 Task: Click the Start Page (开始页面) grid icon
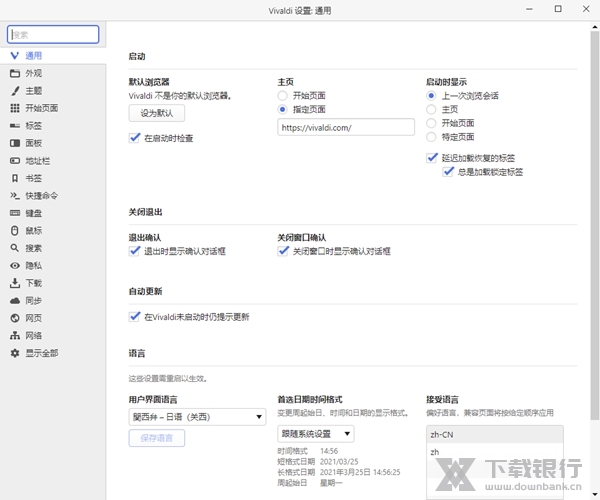(x=15, y=108)
